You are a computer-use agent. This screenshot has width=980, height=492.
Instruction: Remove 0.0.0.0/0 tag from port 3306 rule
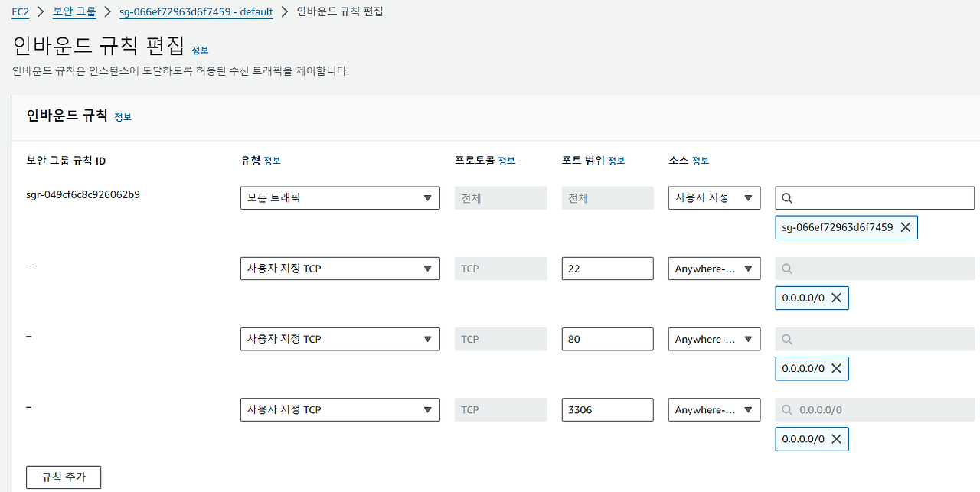click(836, 439)
